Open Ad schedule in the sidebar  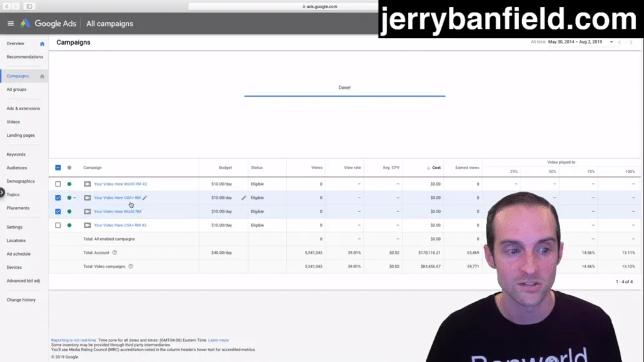pos(19,254)
